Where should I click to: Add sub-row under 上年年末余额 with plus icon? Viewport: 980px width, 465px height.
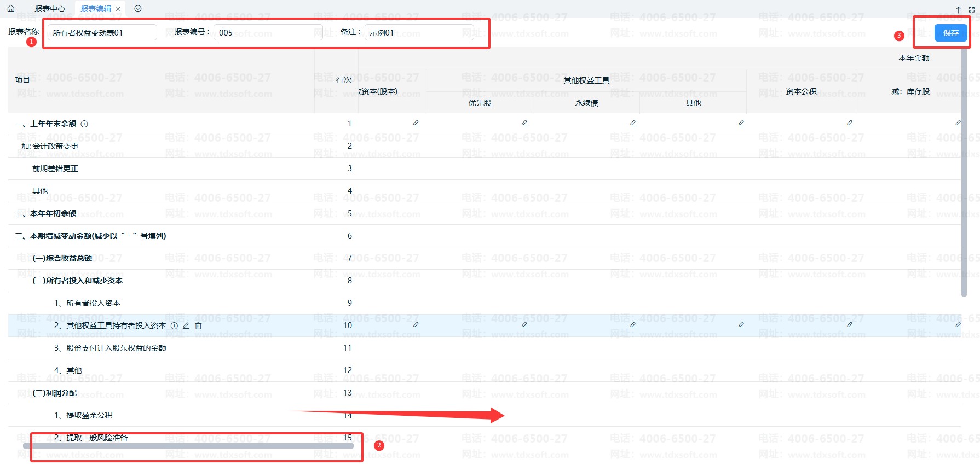pos(84,124)
